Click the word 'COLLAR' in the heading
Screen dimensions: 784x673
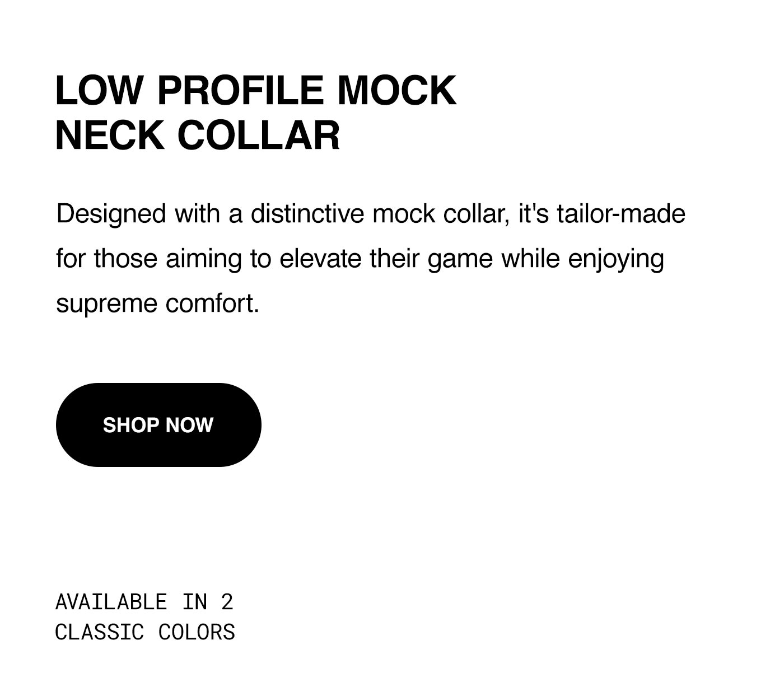pyautogui.click(x=259, y=135)
